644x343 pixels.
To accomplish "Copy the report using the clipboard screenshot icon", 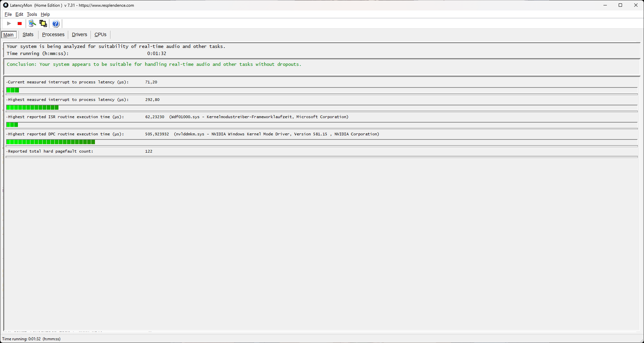I will (43, 24).
